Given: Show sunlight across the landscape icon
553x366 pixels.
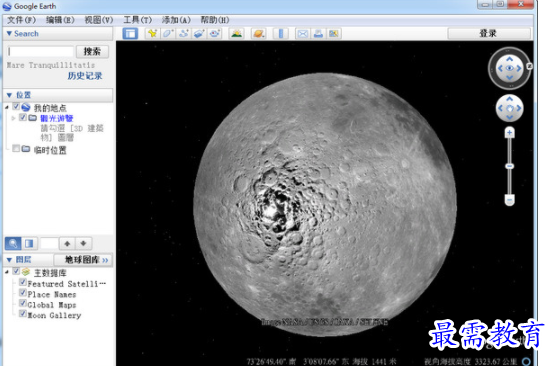Looking at the screenshot, I should coord(237,33).
